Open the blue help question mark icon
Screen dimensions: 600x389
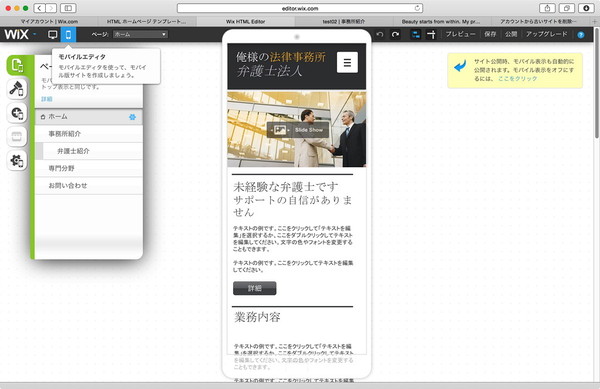tap(580, 35)
